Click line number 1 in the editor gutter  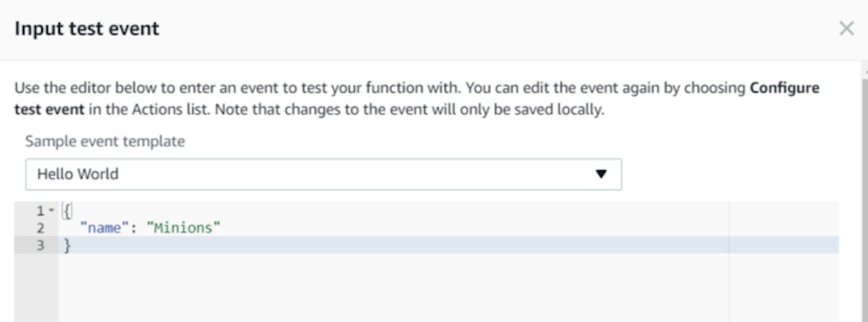(x=40, y=210)
